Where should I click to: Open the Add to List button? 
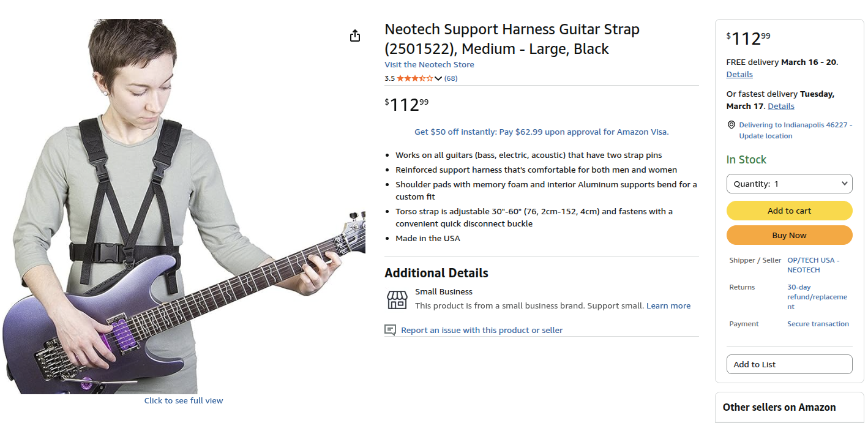[789, 364]
